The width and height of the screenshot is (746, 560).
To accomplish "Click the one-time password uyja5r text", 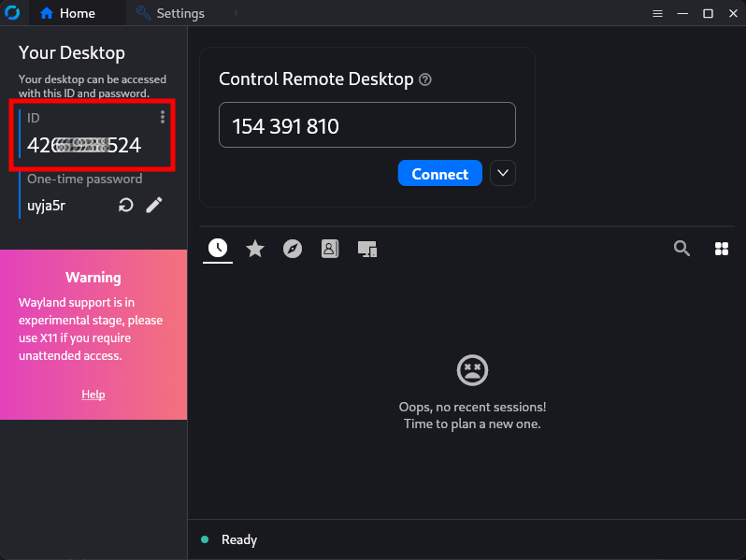I will 46,206.
